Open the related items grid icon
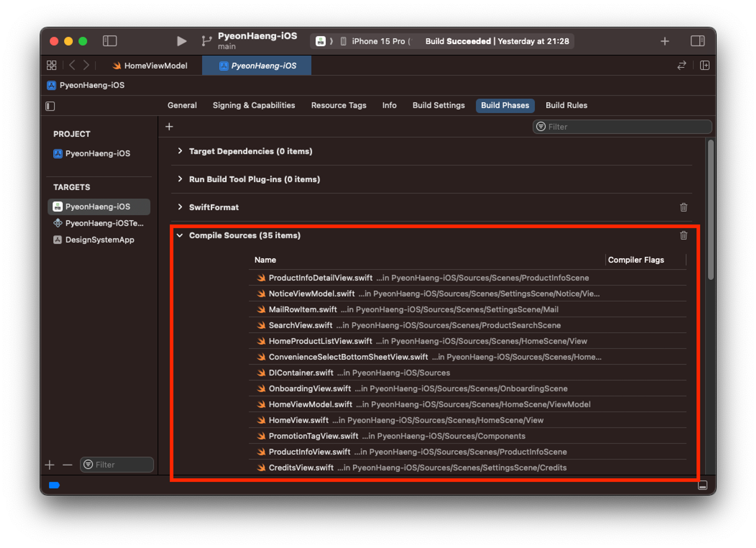This screenshot has width=756, height=548. pyautogui.click(x=51, y=65)
